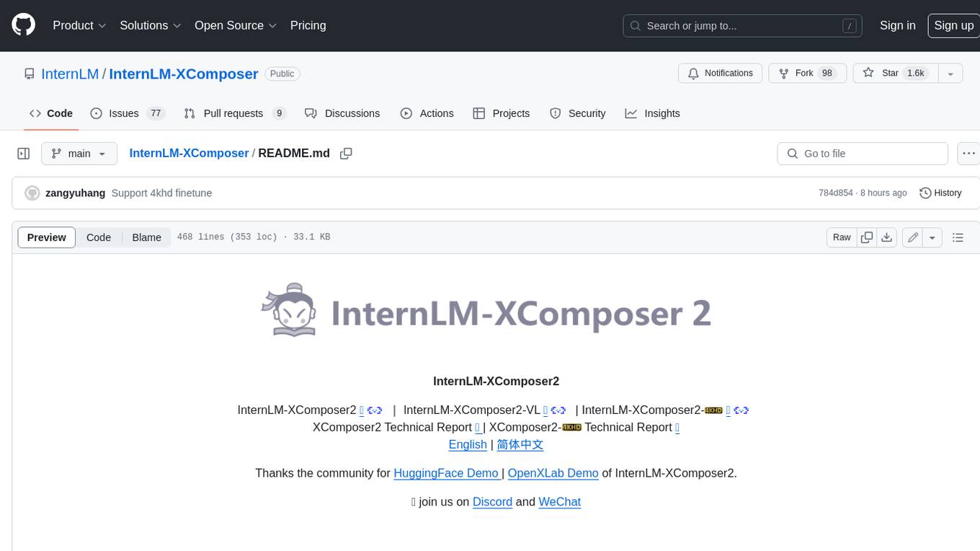Open the InternLM-XComposer2 HuggingFace emoji link
Viewport: 980px width, 551px height.
tap(362, 410)
